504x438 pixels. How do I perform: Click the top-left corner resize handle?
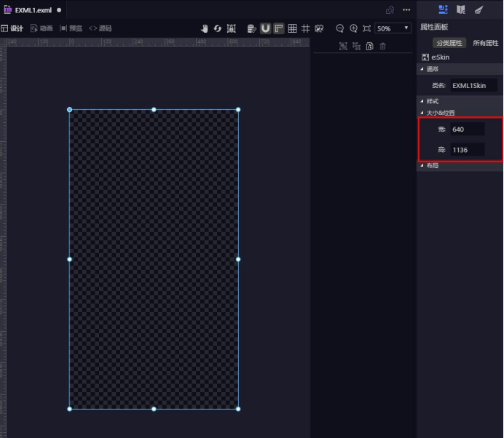(69, 109)
